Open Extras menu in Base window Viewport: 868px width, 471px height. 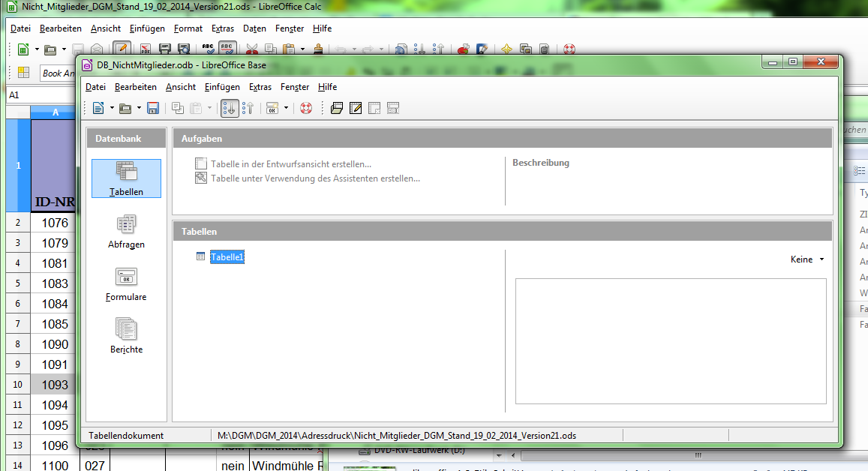pos(260,87)
